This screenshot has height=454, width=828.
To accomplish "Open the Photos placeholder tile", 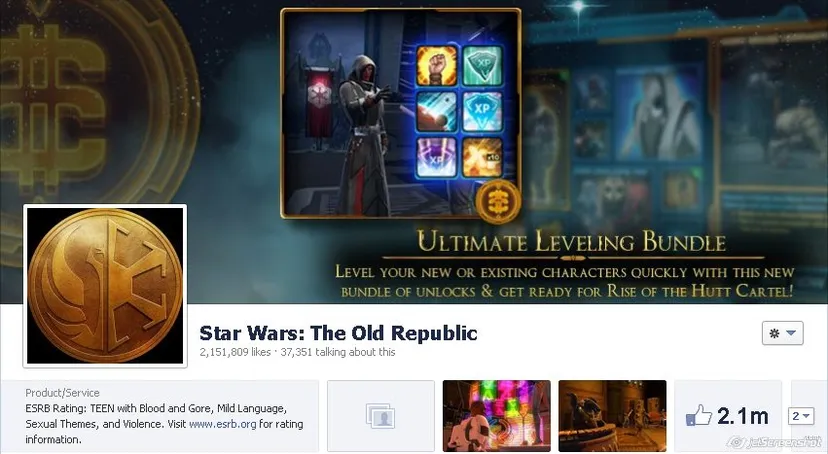I will (381, 416).
